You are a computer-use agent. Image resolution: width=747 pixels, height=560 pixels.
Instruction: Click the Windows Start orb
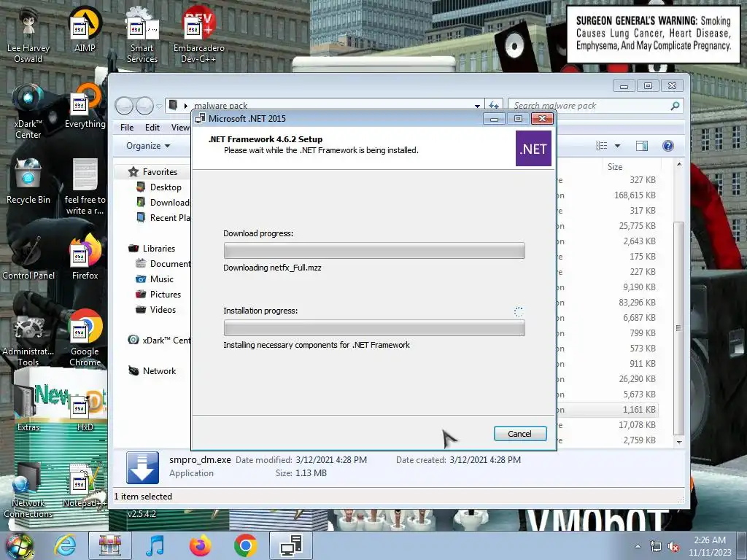click(19, 545)
